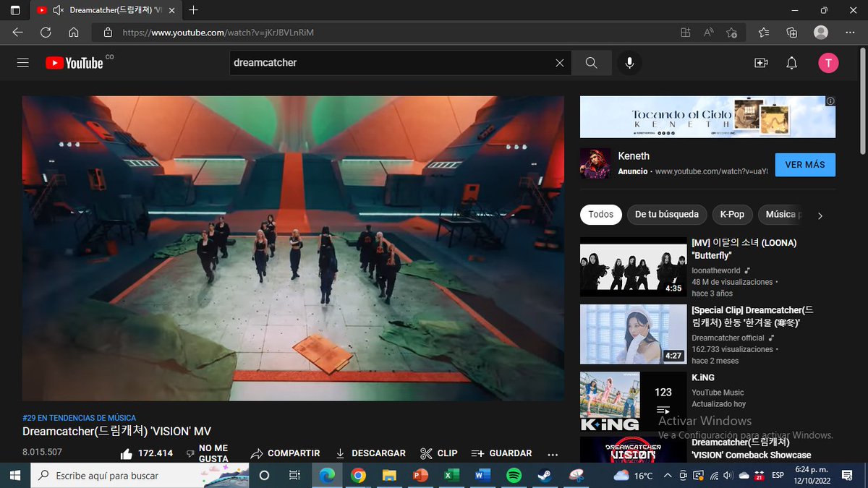Open the browser profile avatar
This screenshot has width=868, height=488.
pos(821,33)
